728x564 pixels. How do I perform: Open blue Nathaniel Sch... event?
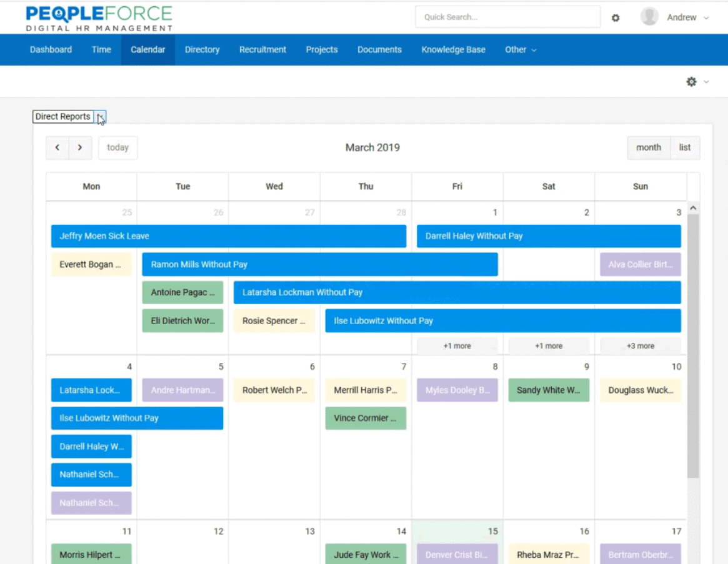[x=91, y=475]
